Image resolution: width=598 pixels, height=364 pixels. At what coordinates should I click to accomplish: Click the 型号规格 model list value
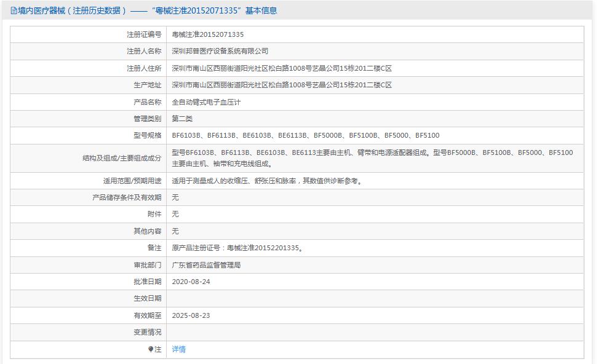click(x=305, y=135)
